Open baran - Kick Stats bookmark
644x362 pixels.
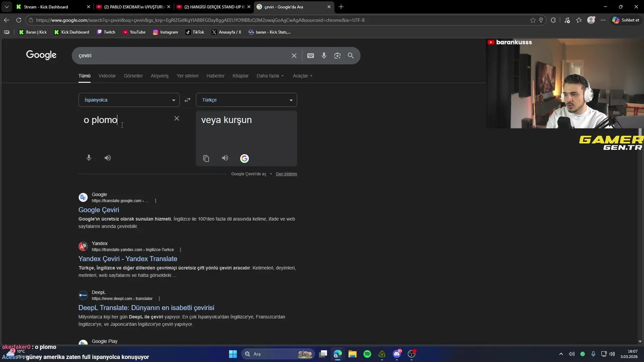pyautogui.click(x=270, y=32)
